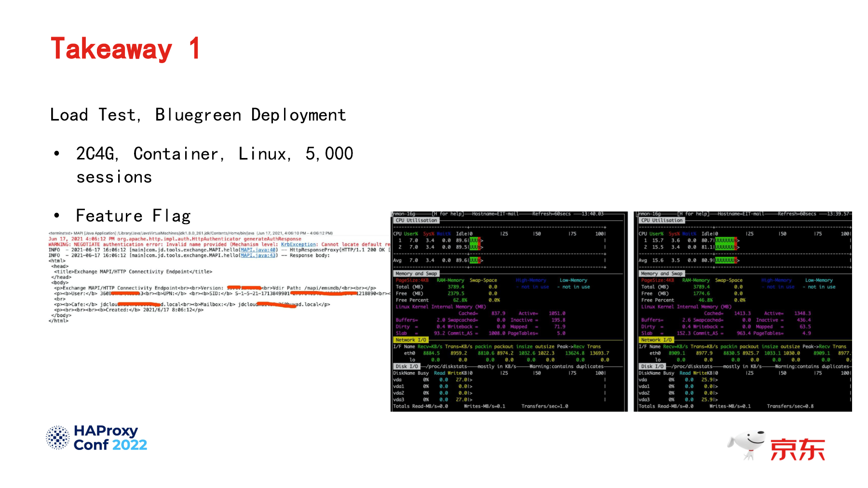Click 'CPU Utilisation' header in left nmon panel

(x=417, y=221)
